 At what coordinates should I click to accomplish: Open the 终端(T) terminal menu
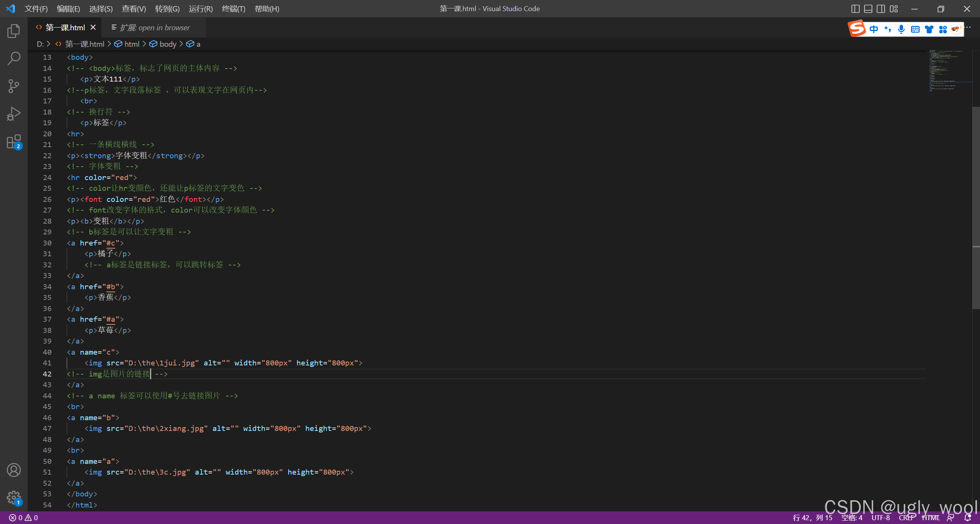tap(234, 9)
